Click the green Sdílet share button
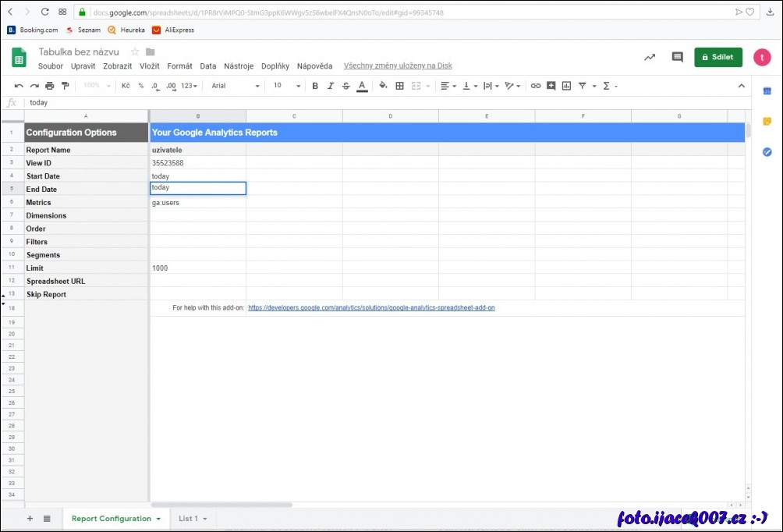 click(x=717, y=57)
